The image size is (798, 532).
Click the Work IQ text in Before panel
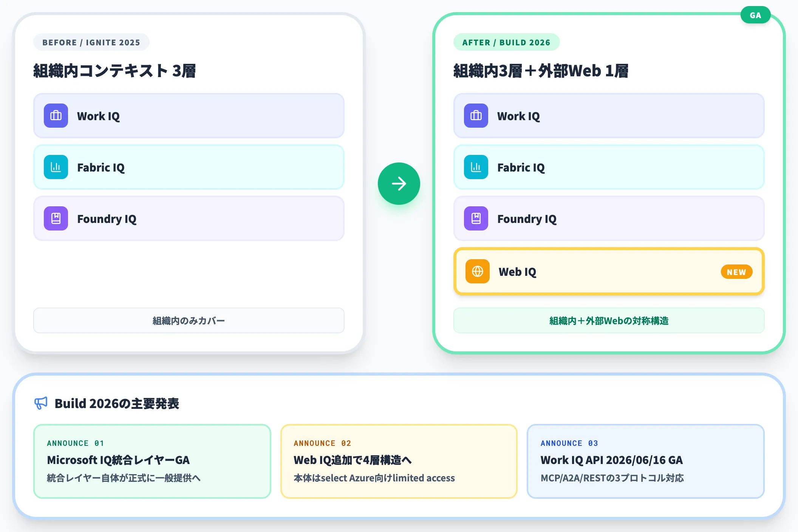pyautogui.click(x=98, y=116)
